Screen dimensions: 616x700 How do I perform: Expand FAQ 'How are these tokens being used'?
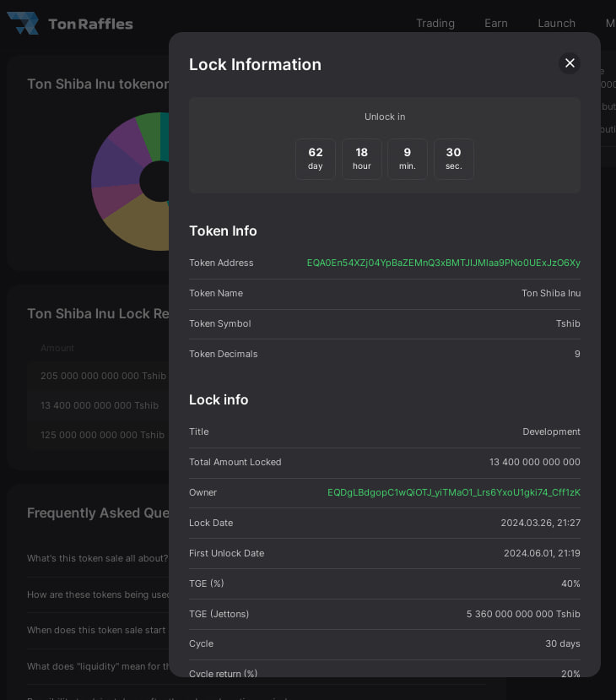point(98,594)
